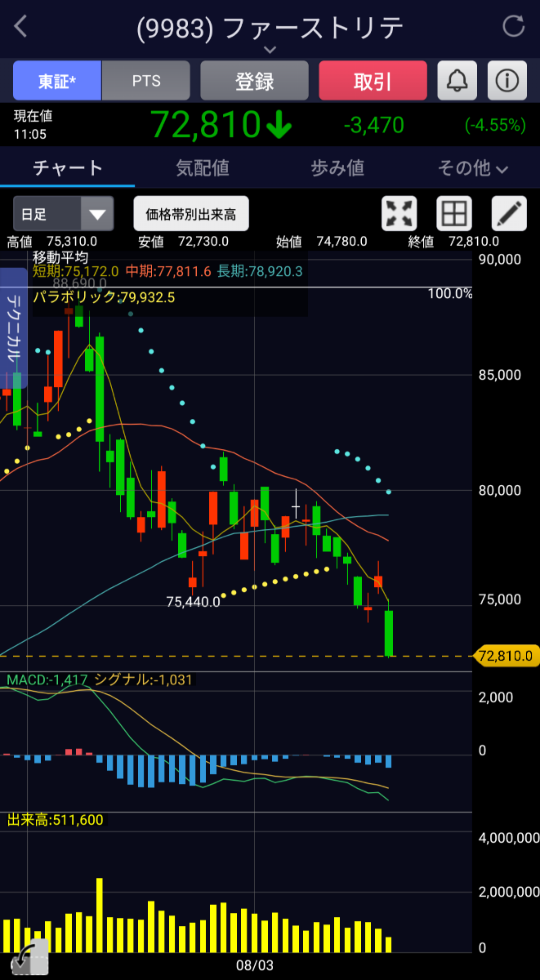Tap the 長期:78,920.3 moving average label

pos(261,271)
